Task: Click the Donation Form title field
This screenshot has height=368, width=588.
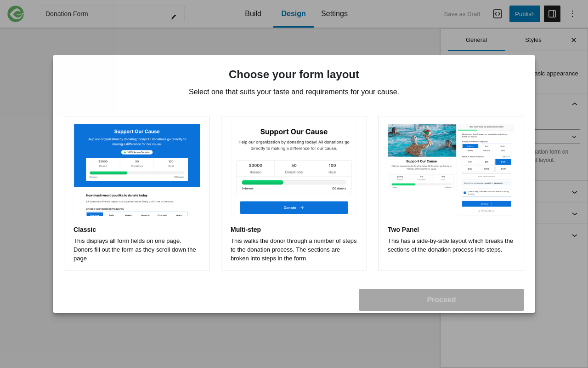Action: click(x=106, y=14)
